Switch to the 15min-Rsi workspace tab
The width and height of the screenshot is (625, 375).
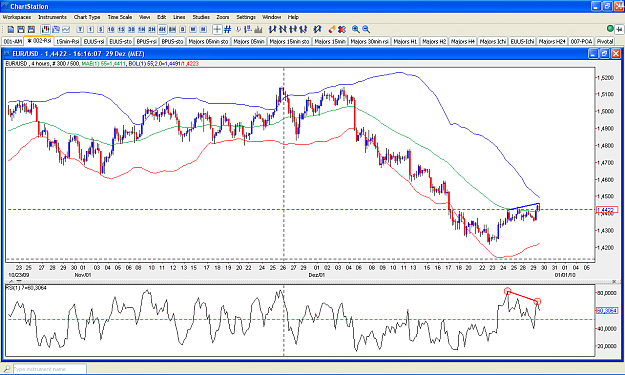pos(67,41)
